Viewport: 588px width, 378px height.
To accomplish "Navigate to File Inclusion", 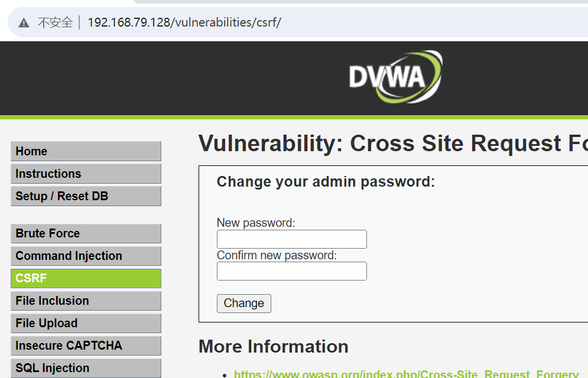I will [x=86, y=301].
